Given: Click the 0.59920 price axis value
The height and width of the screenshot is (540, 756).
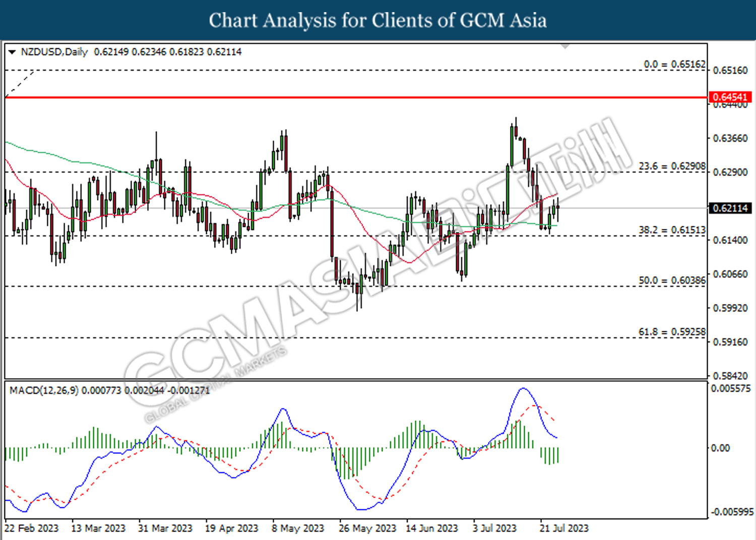Looking at the screenshot, I should pyautogui.click(x=730, y=308).
